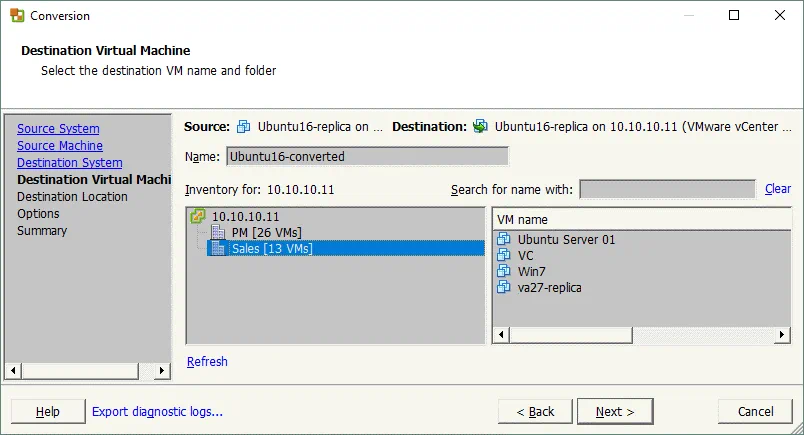Select the 10.10.10.11 root inventory node
Viewport: 804px width, 435px height.
tap(246, 216)
